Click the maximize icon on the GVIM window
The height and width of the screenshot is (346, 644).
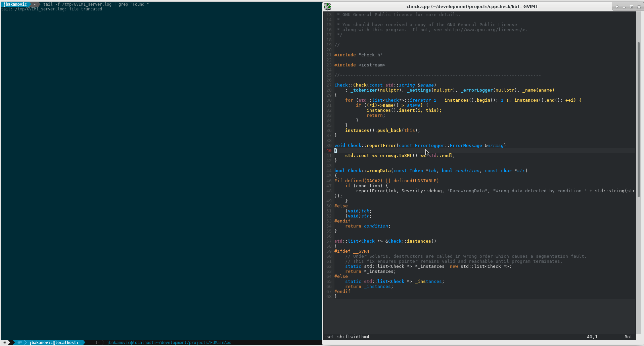tap(632, 6)
